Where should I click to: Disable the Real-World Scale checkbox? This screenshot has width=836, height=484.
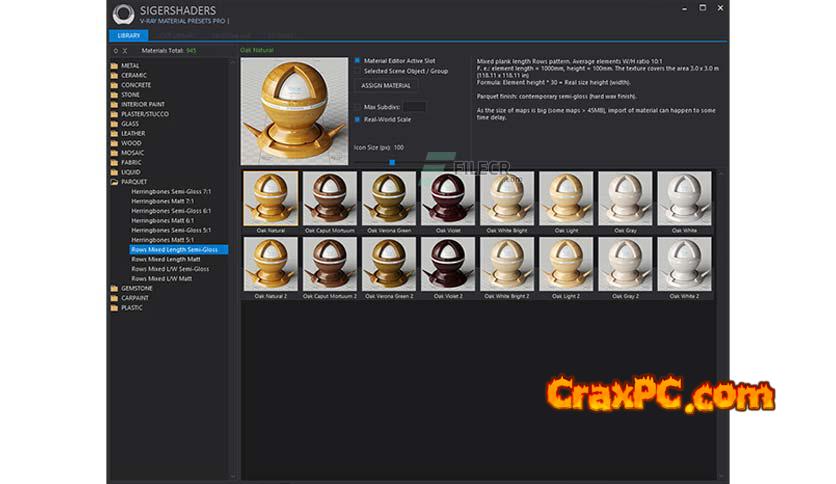357,119
